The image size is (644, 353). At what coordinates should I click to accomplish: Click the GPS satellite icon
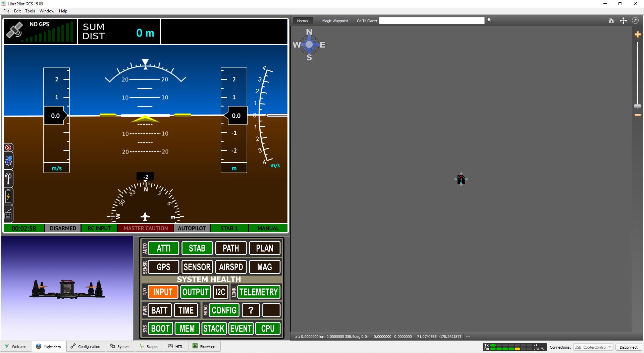tap(14, 30)
